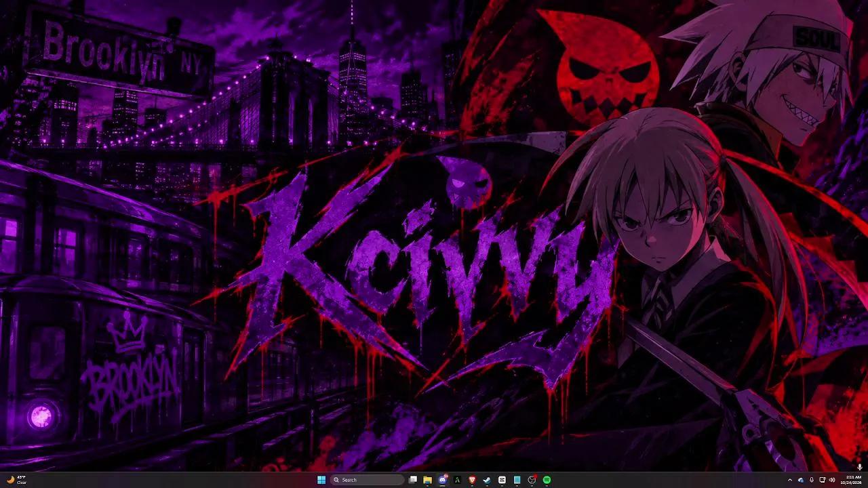The width and height of the screenshot is (868, 488).
Task: Open network settings from the tray
Action: tap(823, 480)
